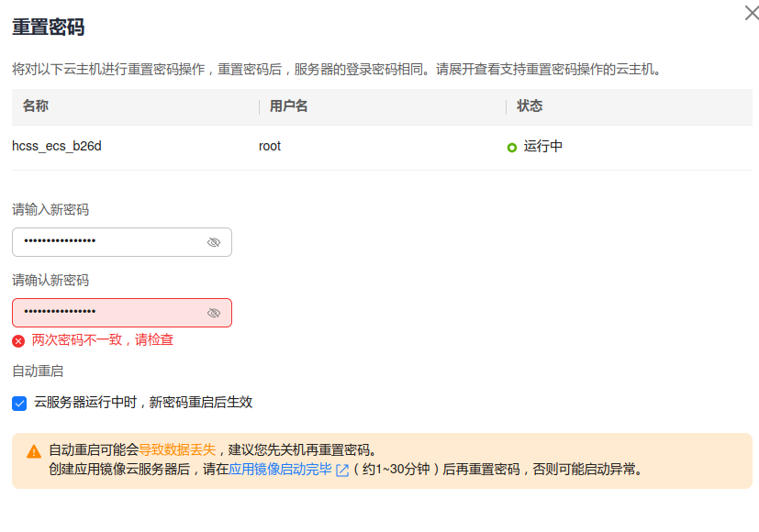Click the 两次密码不一致 error message

pyautogui.click(x=103, y=339)
